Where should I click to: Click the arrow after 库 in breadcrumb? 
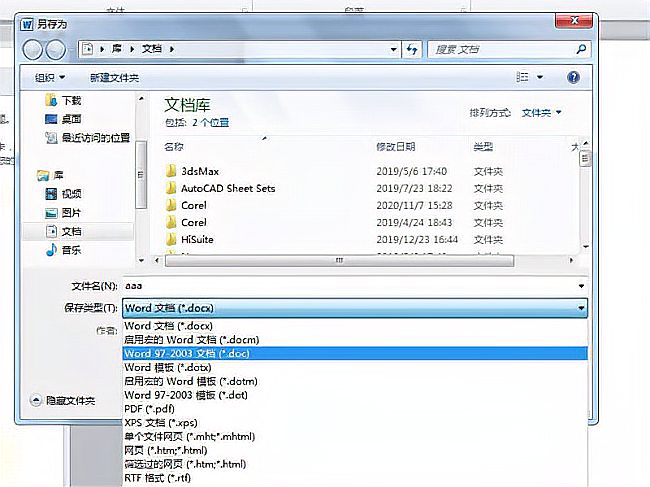coord(132,49)
